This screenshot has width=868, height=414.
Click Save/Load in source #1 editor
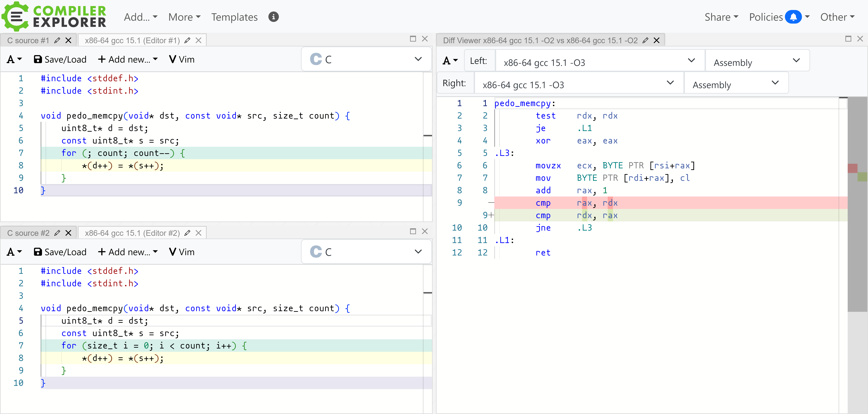coord(60,60)
